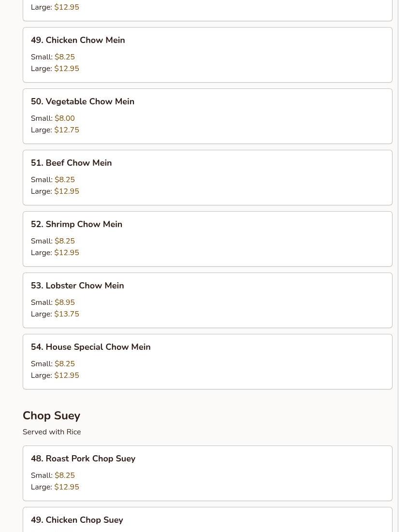Choose the Shrimp Chow Mein title
Image resolution: width=408 pixels, height=532 pixels.
pyautogui.click(x=76, y=224)
